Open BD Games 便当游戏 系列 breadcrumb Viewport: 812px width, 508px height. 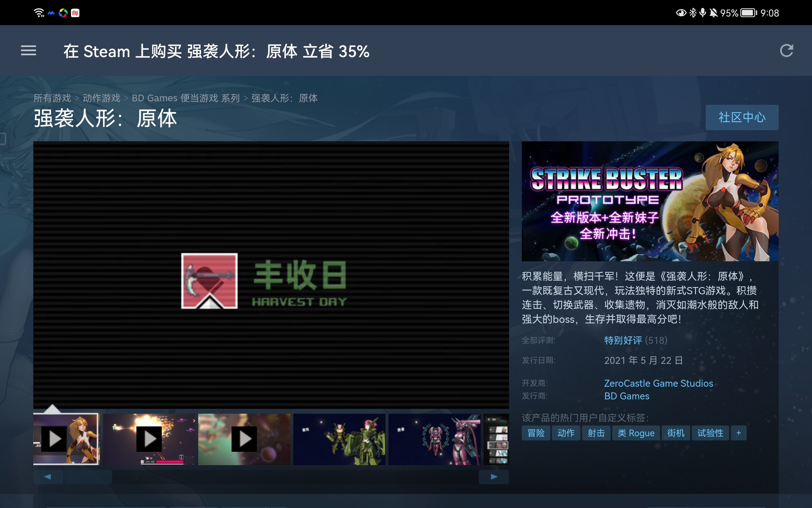pyautogui.click(x=186, y=98)
